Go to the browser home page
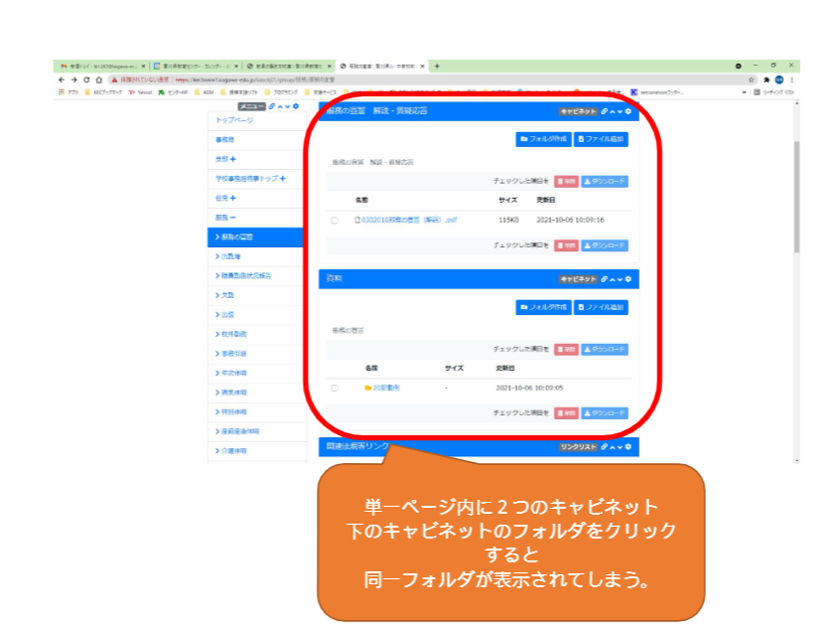 pos(98,79)
